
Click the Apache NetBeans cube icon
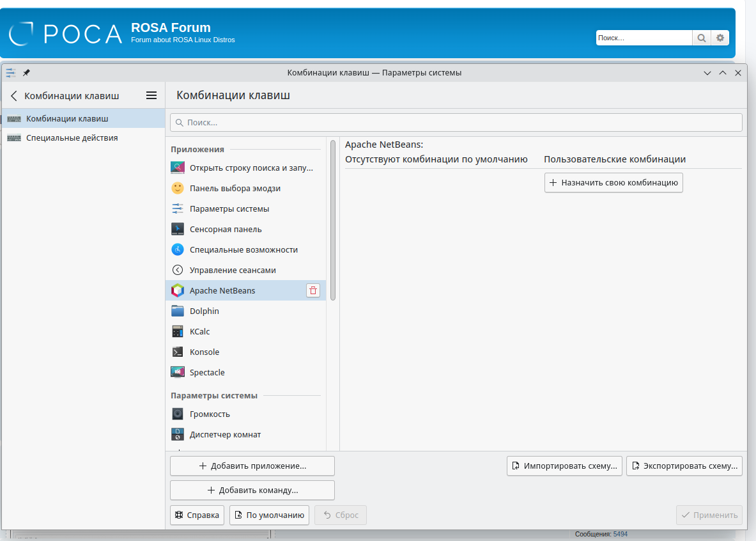(178, 290)
